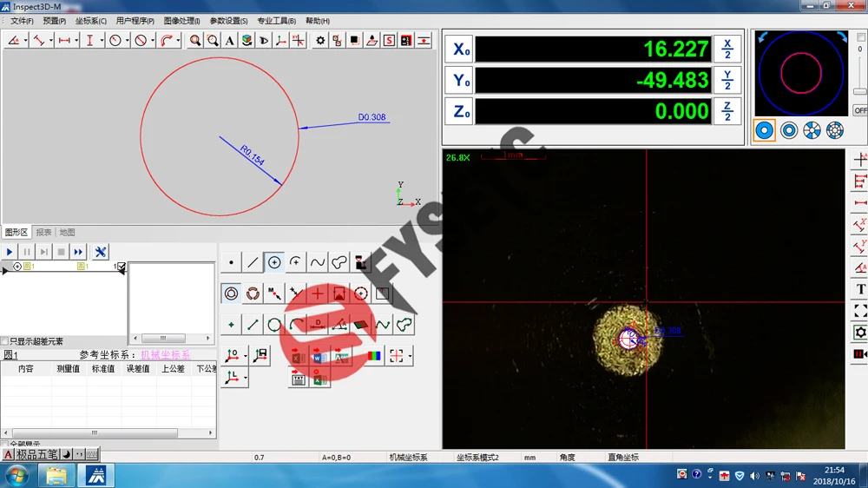
Task: Select the multi-segment ring light mode
Action: 835,130
